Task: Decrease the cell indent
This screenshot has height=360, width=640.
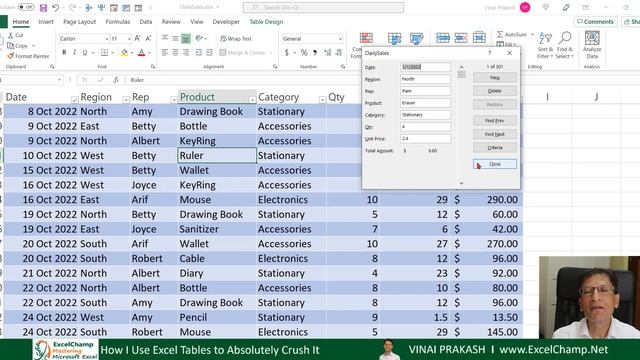Action: (x=199, y=53)
